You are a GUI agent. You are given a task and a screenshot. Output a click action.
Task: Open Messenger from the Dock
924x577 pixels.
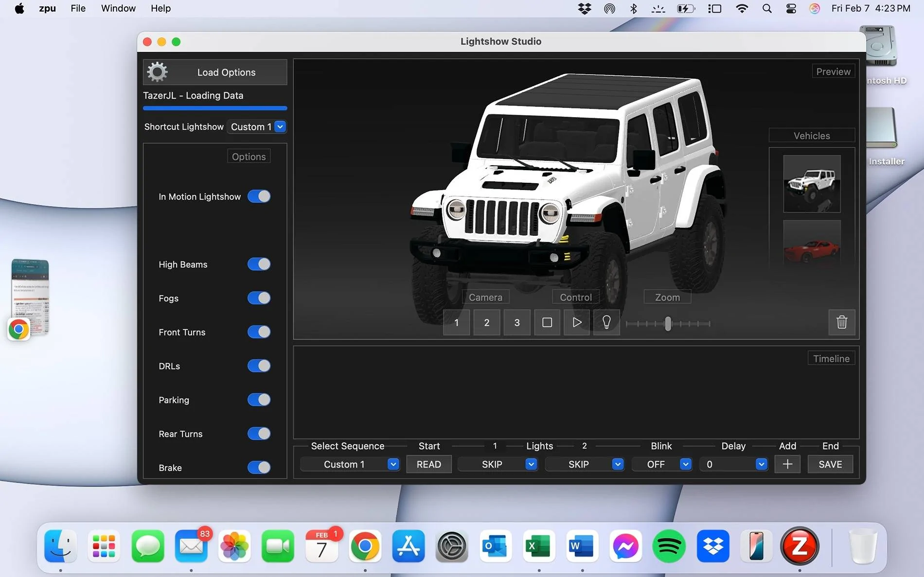626,546
